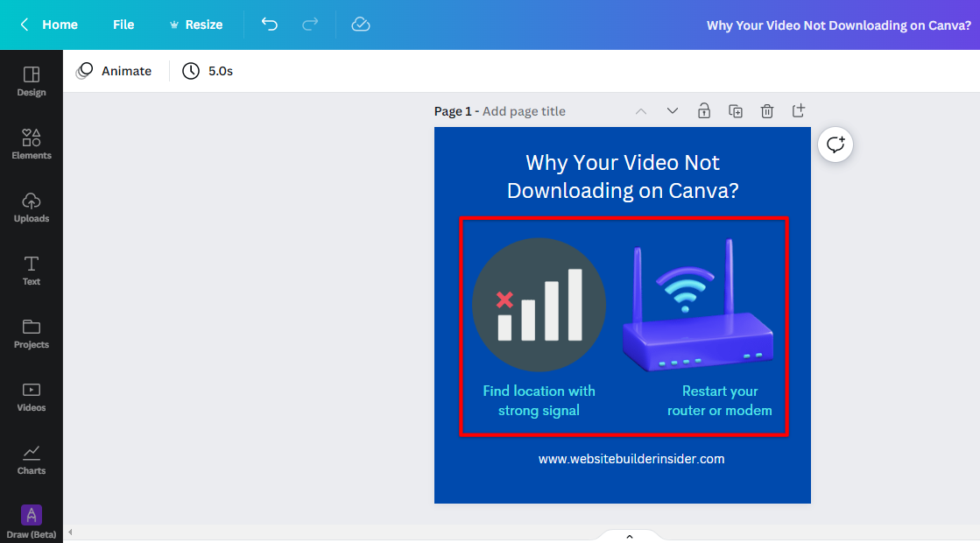
Task: Open the Elements sidebar panel
Action: tap(32, 144)
